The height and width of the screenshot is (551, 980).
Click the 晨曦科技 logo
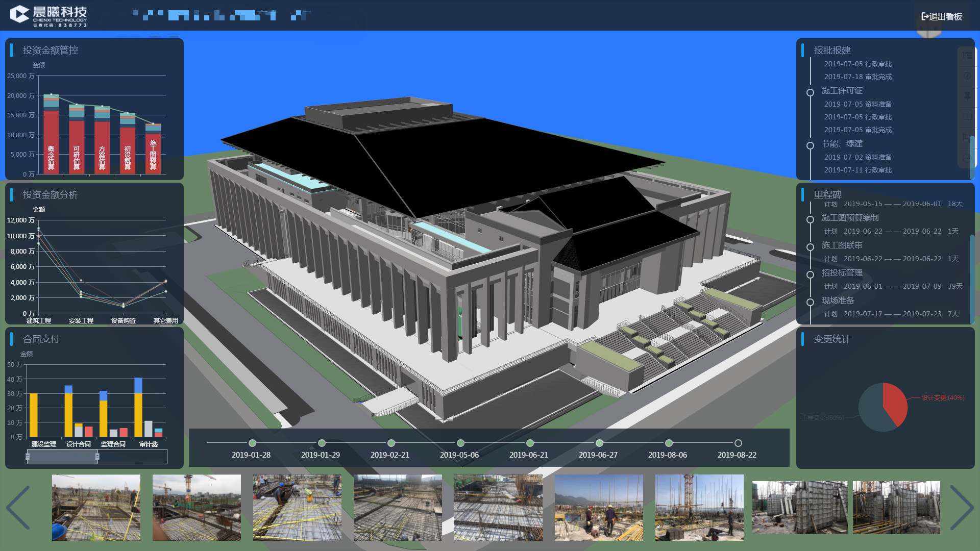point(48,15)
